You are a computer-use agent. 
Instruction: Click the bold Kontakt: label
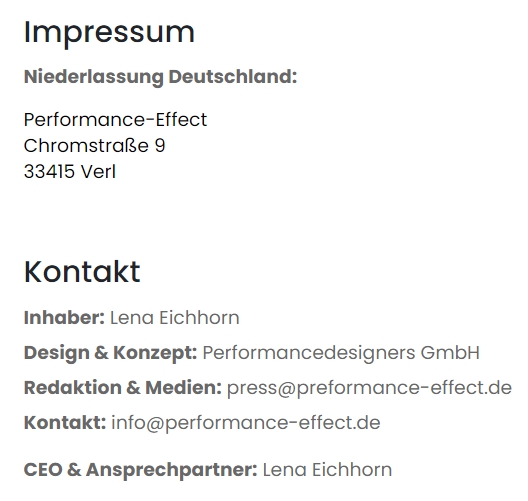65,423
